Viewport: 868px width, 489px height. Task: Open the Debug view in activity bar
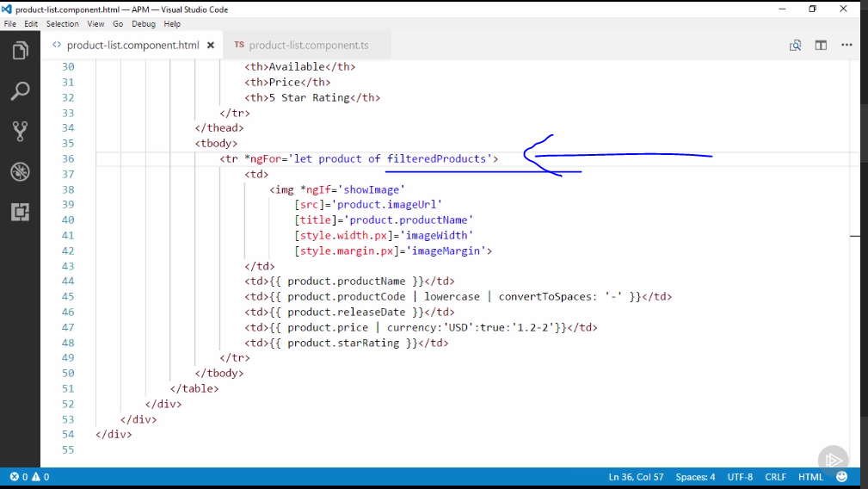point(20,171)
